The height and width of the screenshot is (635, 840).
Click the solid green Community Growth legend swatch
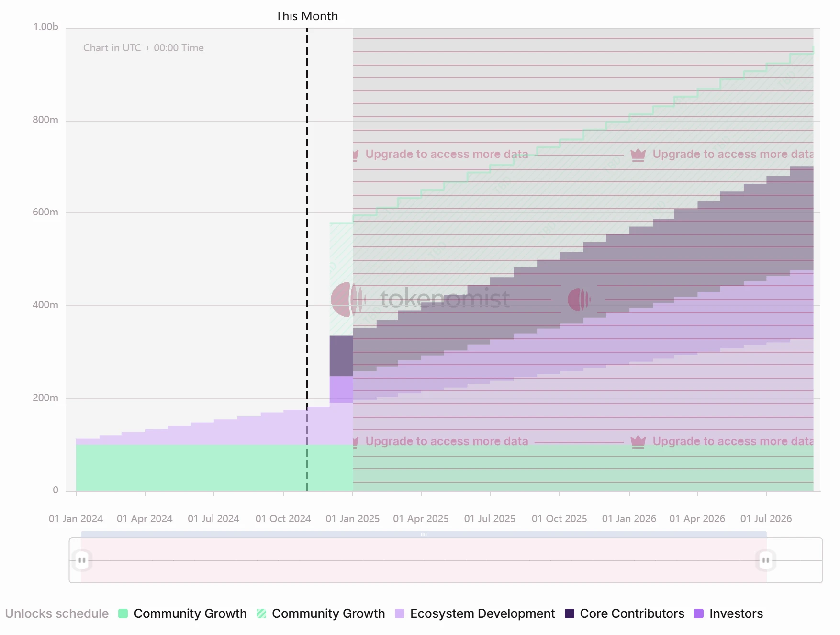coord(123,613)
